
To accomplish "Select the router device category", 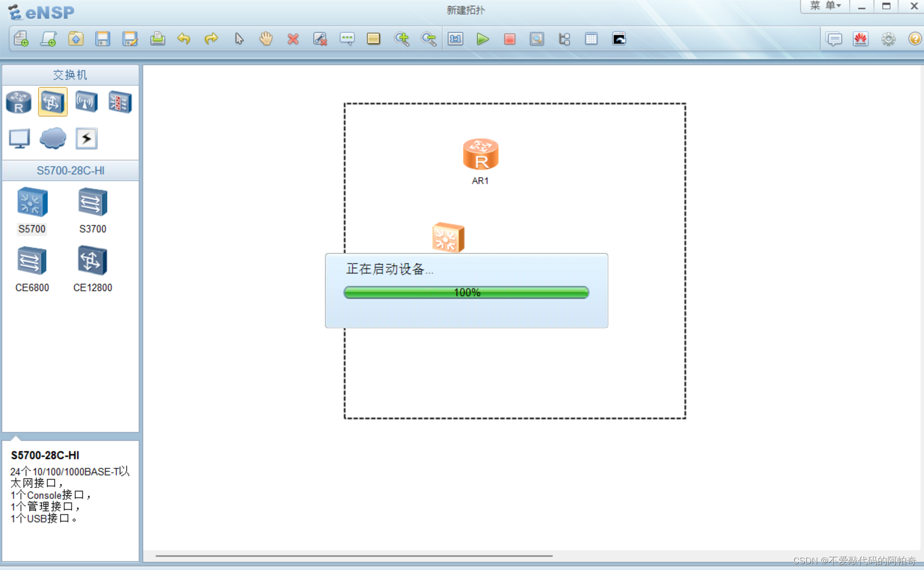I will coord(19,102).
